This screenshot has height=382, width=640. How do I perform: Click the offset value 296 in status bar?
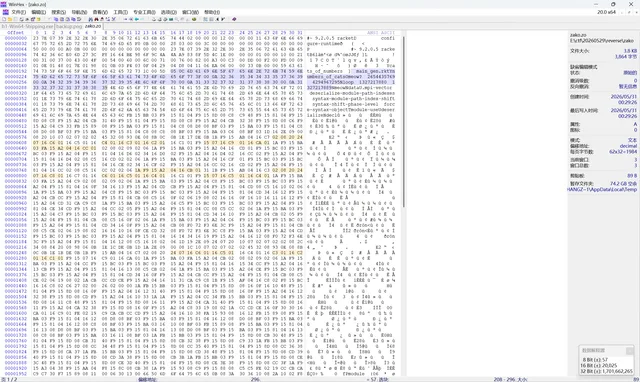256,380
